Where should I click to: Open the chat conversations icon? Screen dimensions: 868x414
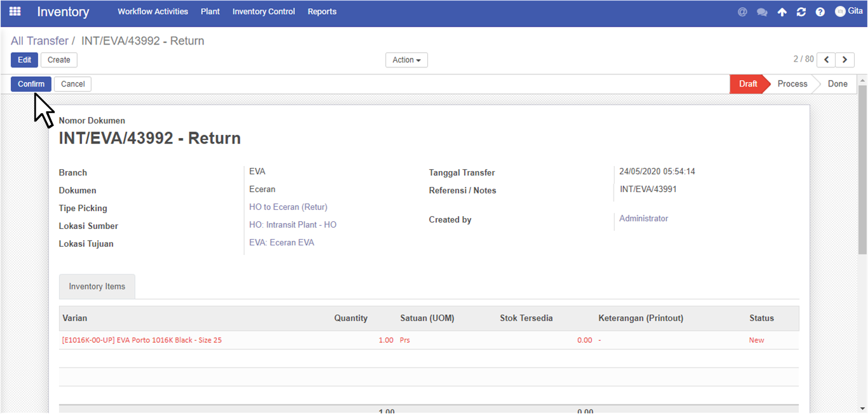[x=762, y=12]
